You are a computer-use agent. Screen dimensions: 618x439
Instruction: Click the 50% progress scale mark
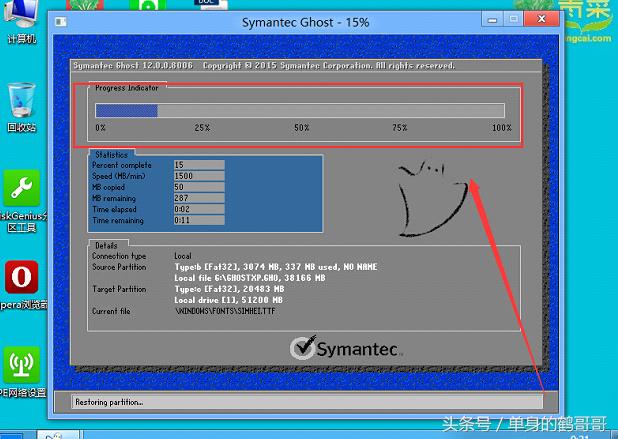point(302,128)
